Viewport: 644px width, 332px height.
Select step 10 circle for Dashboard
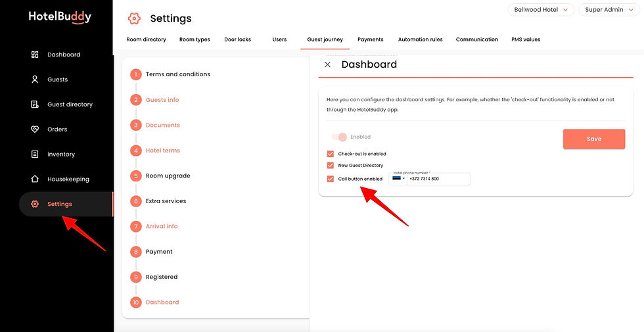point(136,302)
